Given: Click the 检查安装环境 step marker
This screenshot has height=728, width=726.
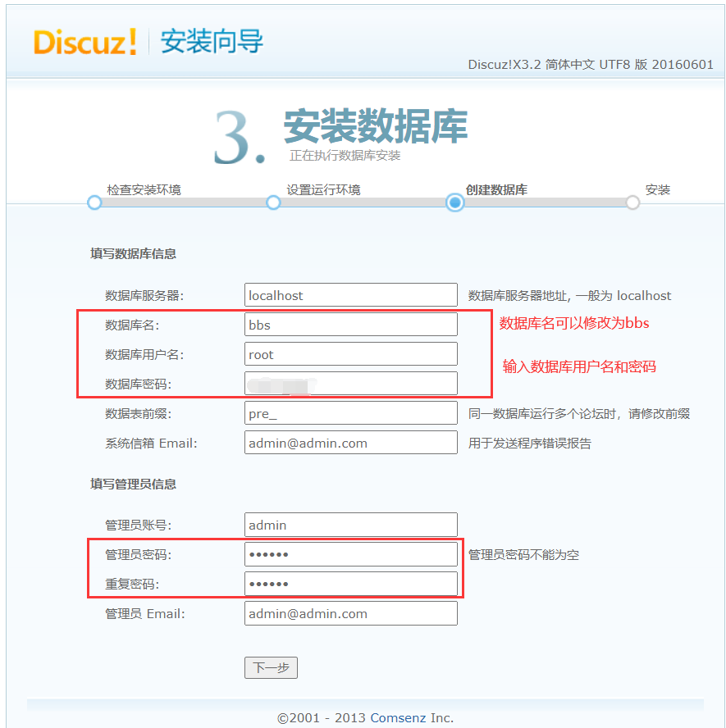Looking at the screenshot, I should coord(94,202).
